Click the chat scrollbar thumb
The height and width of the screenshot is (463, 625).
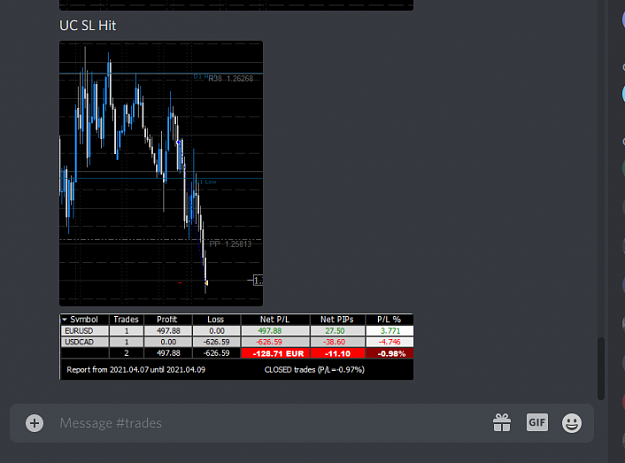(x=601, y=368)
